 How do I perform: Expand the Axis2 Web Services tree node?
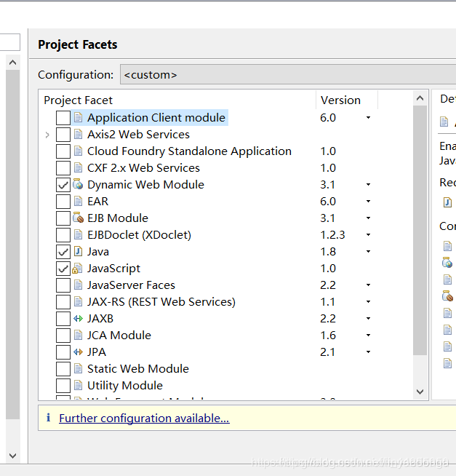47,135
